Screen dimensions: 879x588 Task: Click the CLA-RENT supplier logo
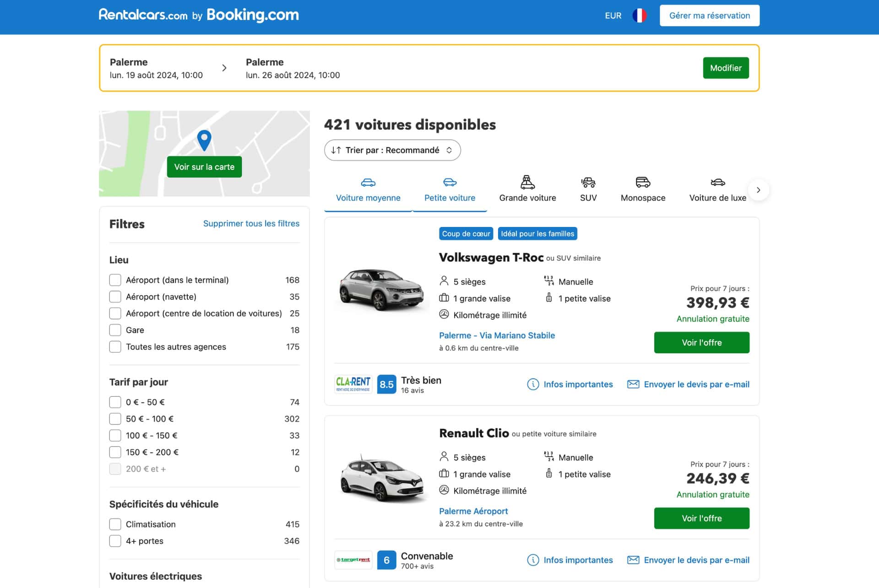[353, 384]
